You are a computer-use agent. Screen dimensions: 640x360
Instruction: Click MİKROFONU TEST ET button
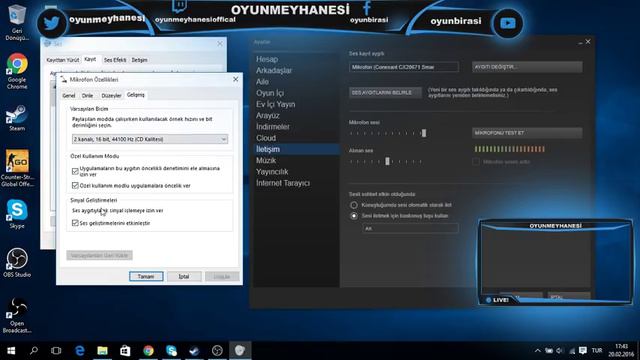point(527,133)
